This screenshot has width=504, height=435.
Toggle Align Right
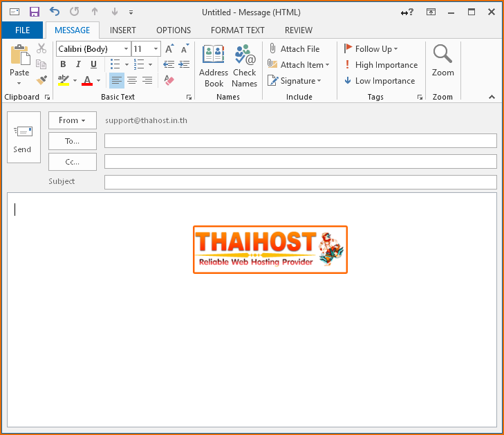(x=147, y=80)
